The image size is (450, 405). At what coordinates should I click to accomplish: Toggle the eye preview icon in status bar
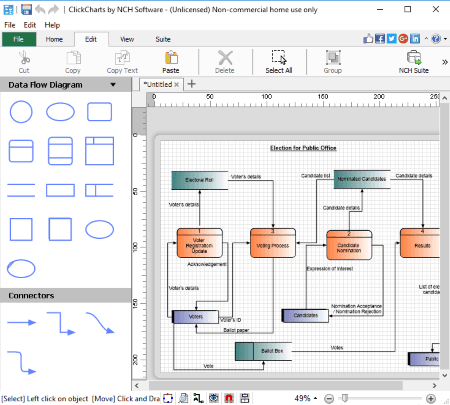(214, 398)
